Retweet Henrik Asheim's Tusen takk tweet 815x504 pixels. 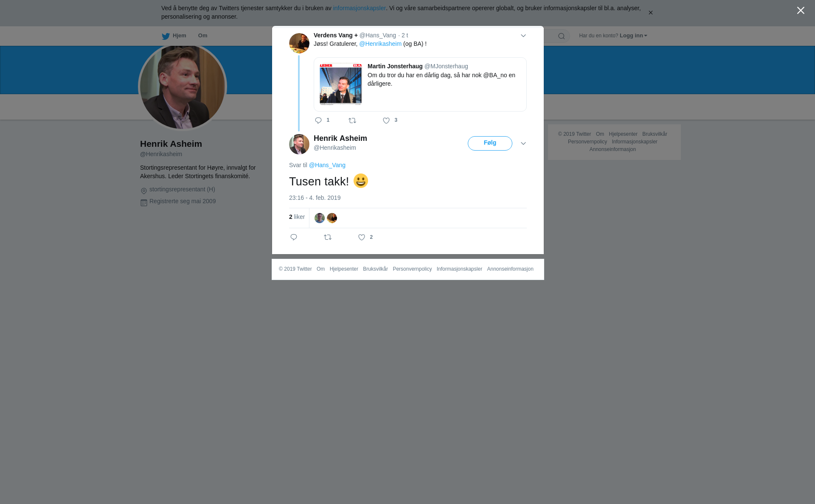[328, 237]
